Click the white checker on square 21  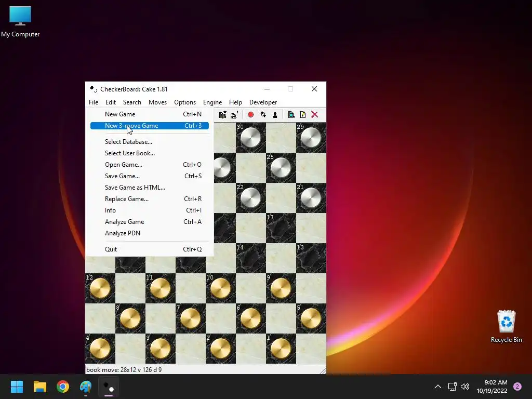click(x=311, y=198)
